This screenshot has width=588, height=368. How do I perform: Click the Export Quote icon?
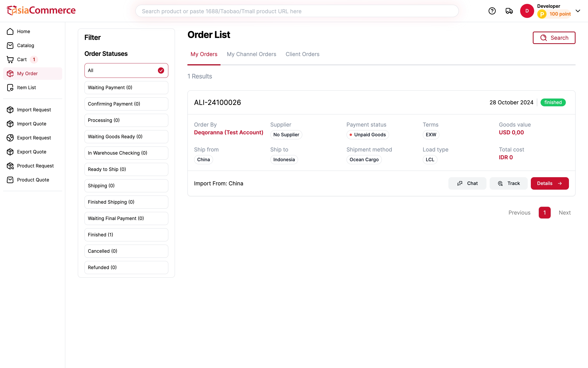click(x=10, y=152)
